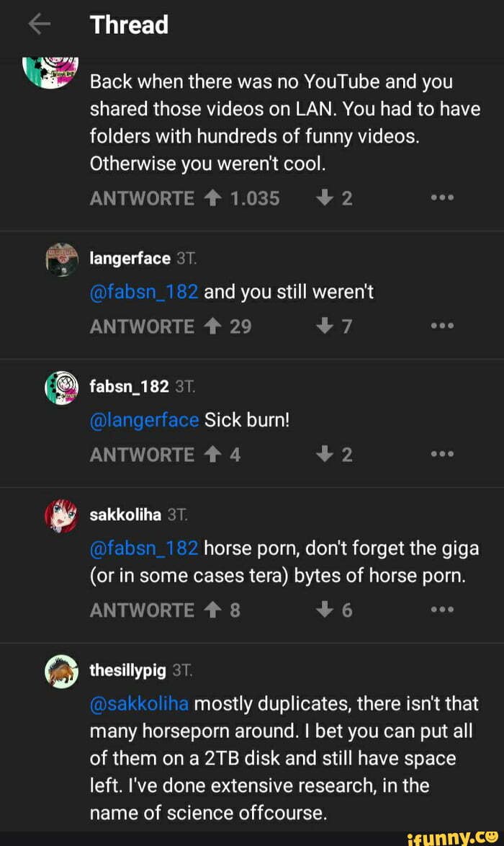Open more options for langerface's comment
The width and height of the screenshot is (504, 846).
[440, 326]
